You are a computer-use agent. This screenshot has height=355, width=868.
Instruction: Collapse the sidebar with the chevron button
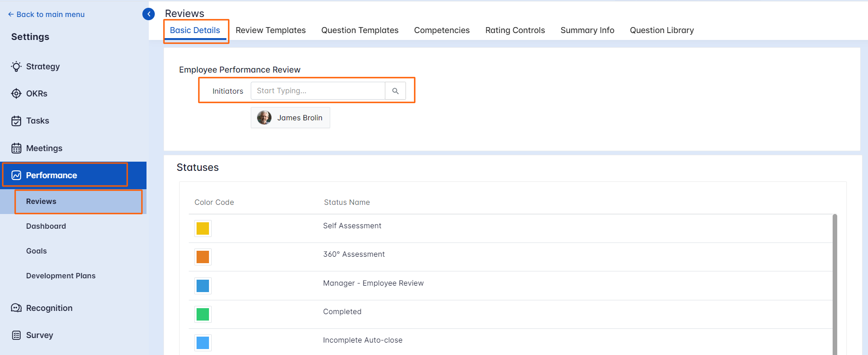(x=148, y=14)
